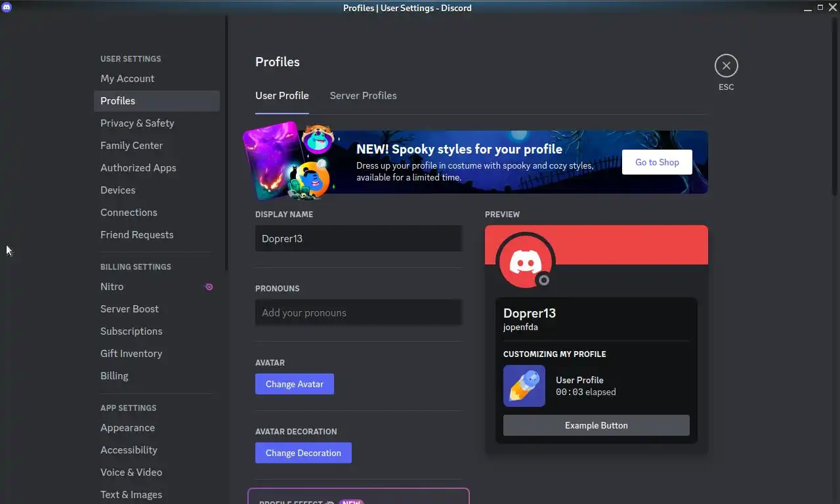Open Voice & Video settings
Screen dimensions: 840x504
pos(156,472)
